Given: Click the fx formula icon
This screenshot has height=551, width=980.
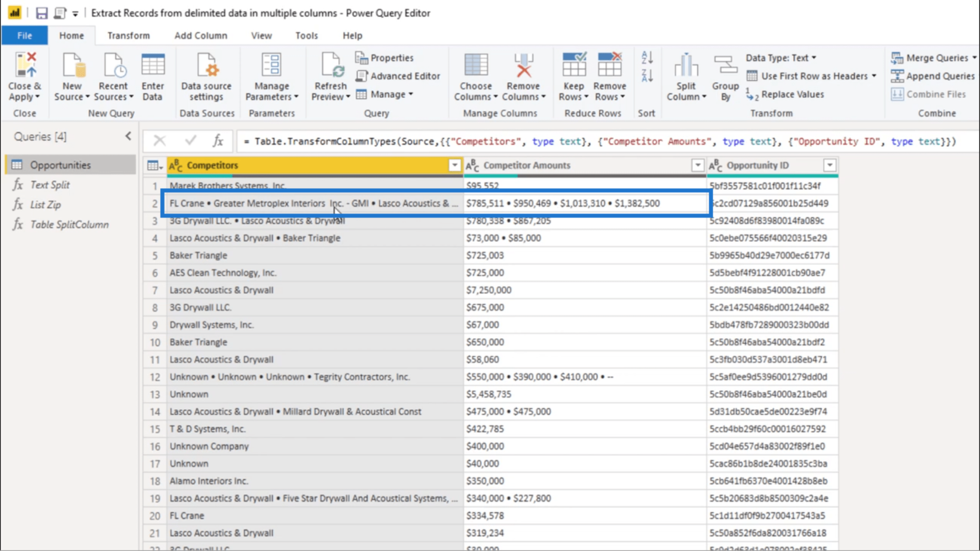Looking at the screenshot, I should tap(218, 141).
